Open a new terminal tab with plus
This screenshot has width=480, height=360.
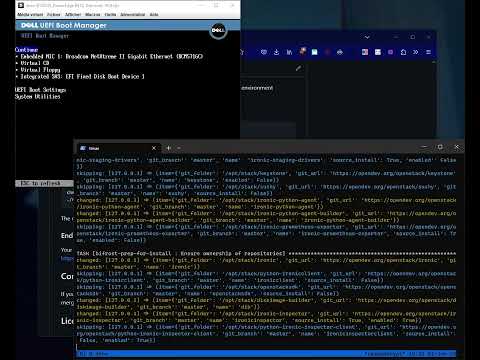168,148
